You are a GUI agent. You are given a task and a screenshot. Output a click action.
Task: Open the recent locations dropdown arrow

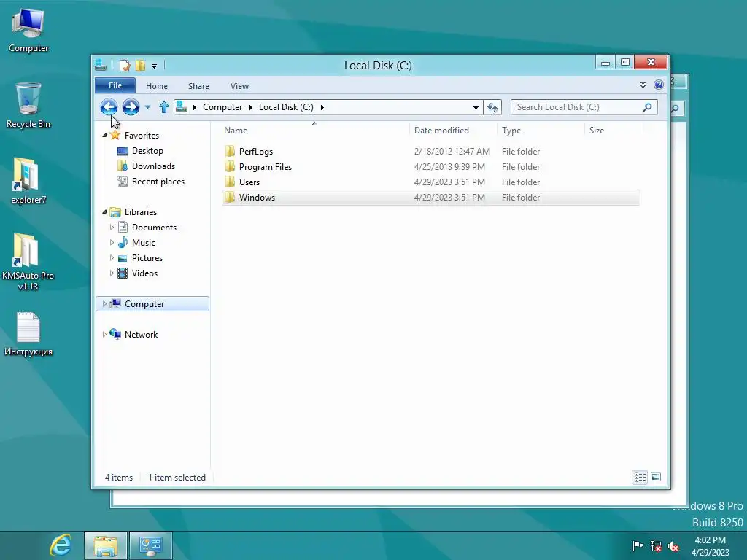[x=147, y=107]
